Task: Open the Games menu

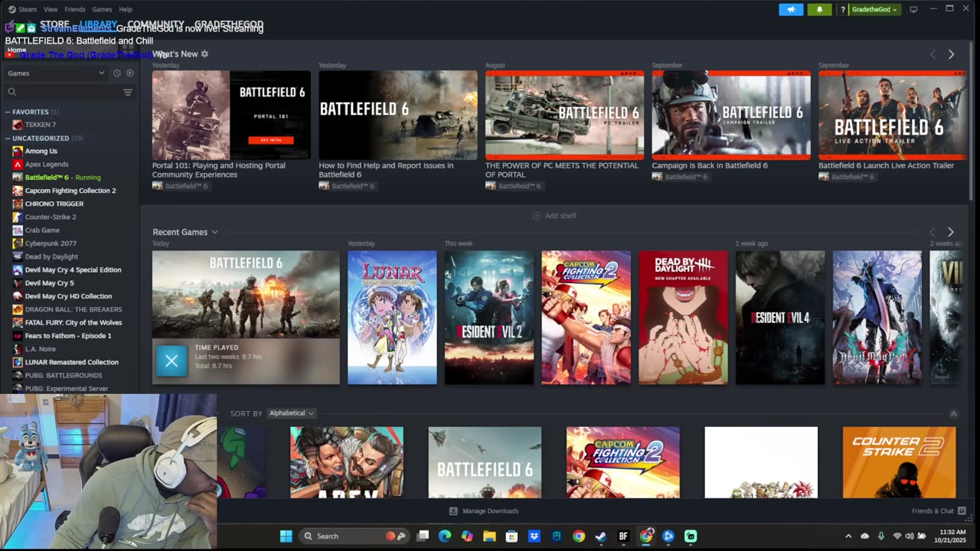Action: 102,9
